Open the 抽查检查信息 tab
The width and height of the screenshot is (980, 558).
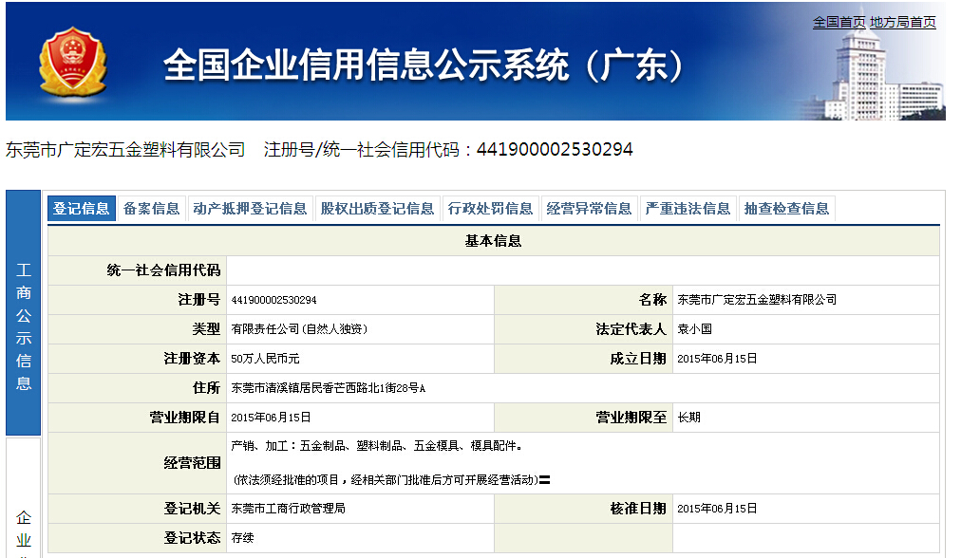[x=787, y=209]
